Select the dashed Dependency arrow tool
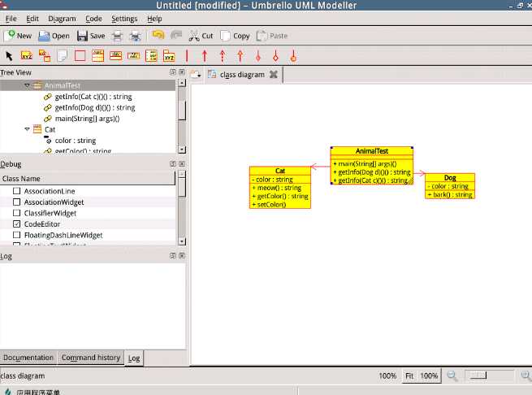The image size is (532, 395). (x=223, y=56)
